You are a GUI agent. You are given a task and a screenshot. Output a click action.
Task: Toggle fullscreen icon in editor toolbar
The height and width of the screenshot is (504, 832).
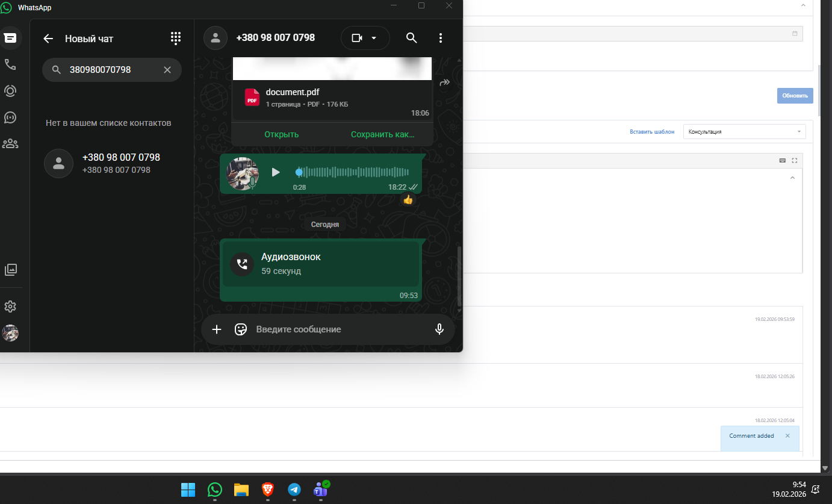[795, 160]
